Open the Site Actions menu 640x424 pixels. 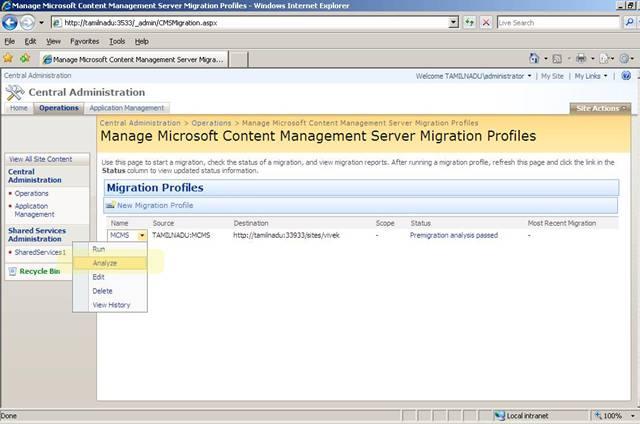600,108
